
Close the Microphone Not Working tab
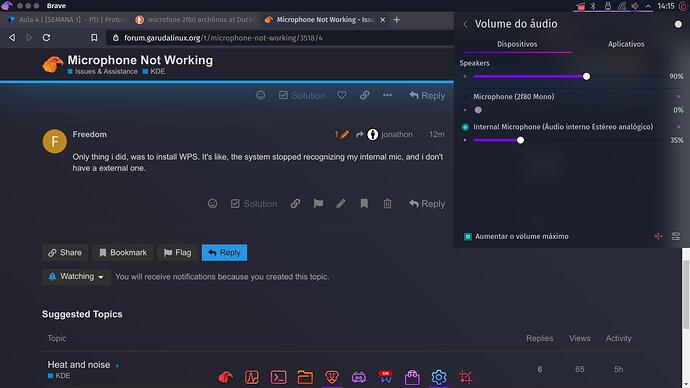(382, 20)
